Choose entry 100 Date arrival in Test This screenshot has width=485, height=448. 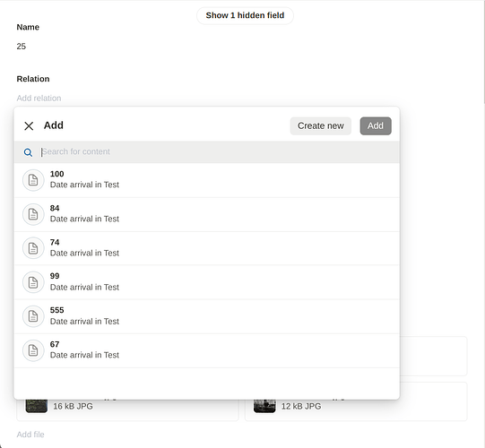click(x=206, y=180)
